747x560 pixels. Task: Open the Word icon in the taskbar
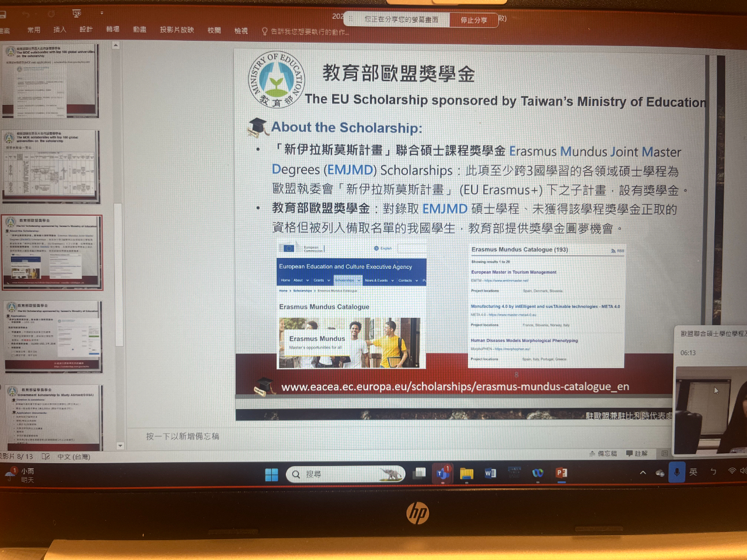pyautogui.click(x=490, y=473)
